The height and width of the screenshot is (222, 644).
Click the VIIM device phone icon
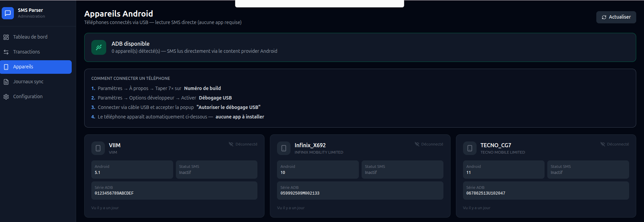pos(98,148)
